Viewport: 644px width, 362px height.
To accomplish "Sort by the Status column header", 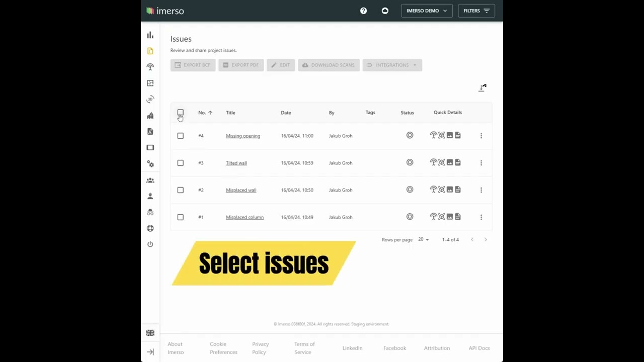I will [x=407, y=113].
